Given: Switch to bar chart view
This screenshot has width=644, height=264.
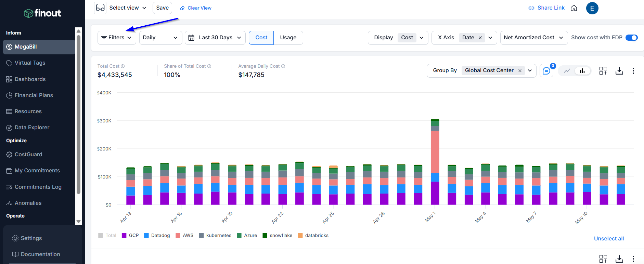Looking at the screenshot, I should pyautogui.click(x=582, y=71).
